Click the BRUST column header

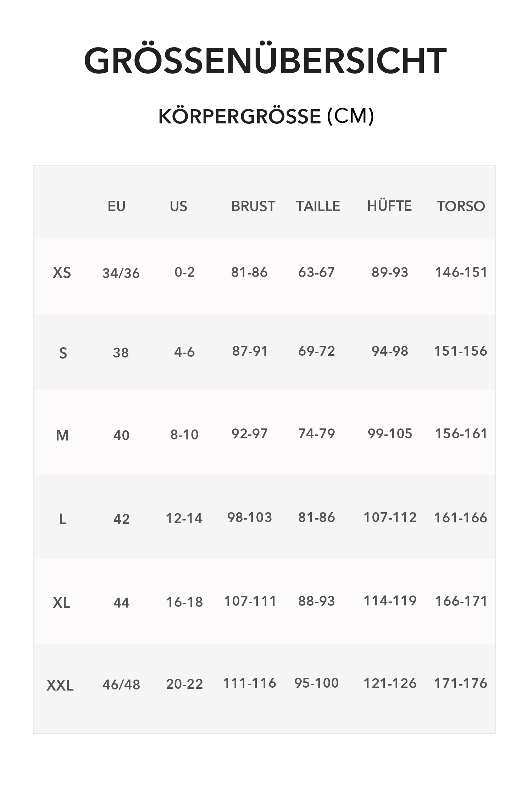pyautogui.click(x=253, y=206)
